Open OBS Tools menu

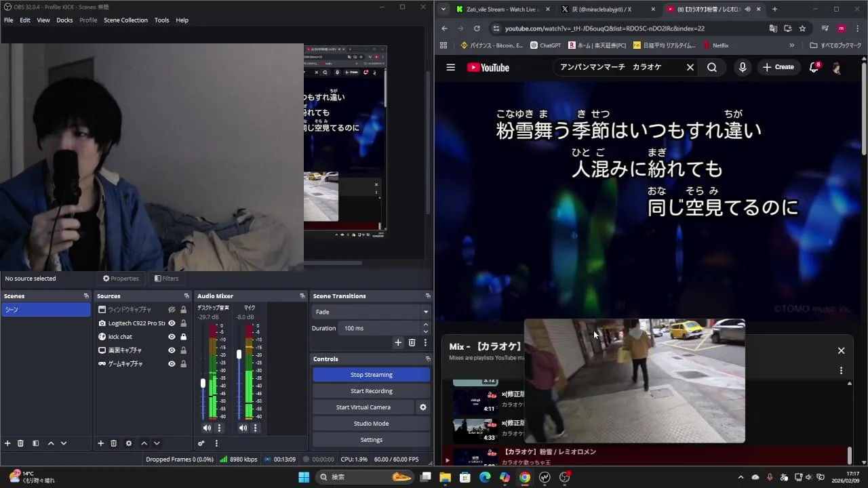161,20
